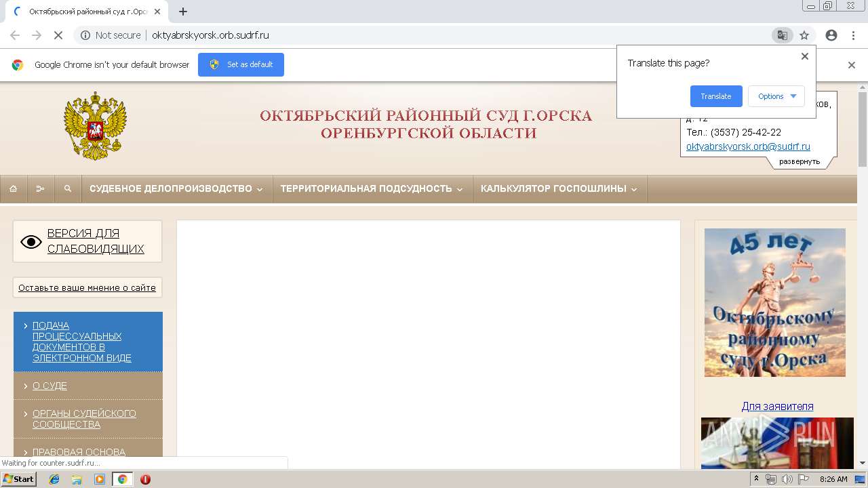Show hidden system tray icons arrow
Image resolution: width=868 pixels, height=488 pixels.
(x=757, y=479)
